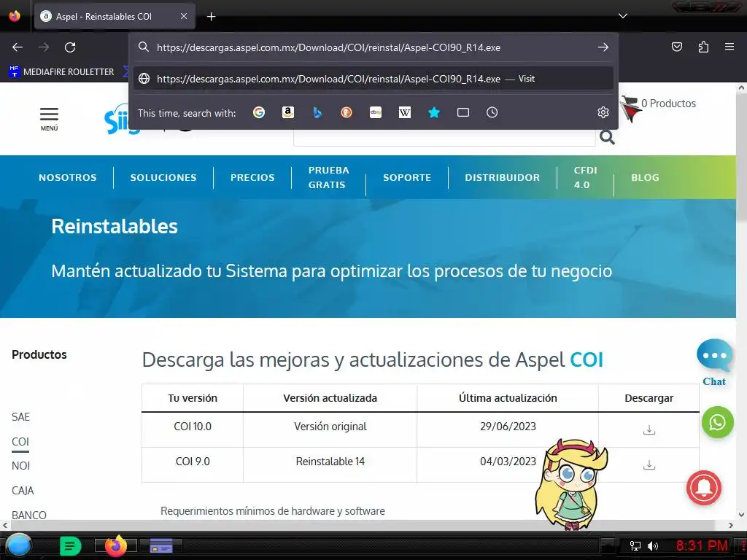Viewport: 747px width, 560px height.
Task: Open the MEDIAFIRE ROULETTER bookmark
Action: click(x=62, y=72)
